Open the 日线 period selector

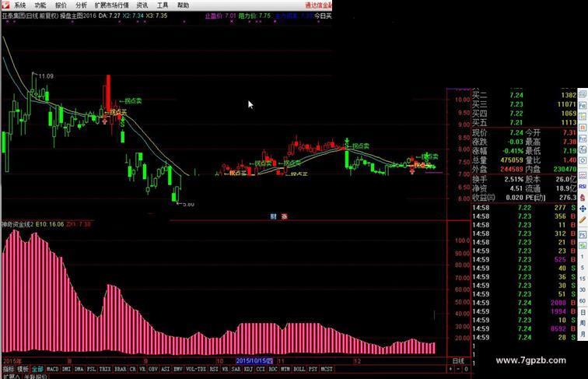pyautogui.click(x=458, y=361)
